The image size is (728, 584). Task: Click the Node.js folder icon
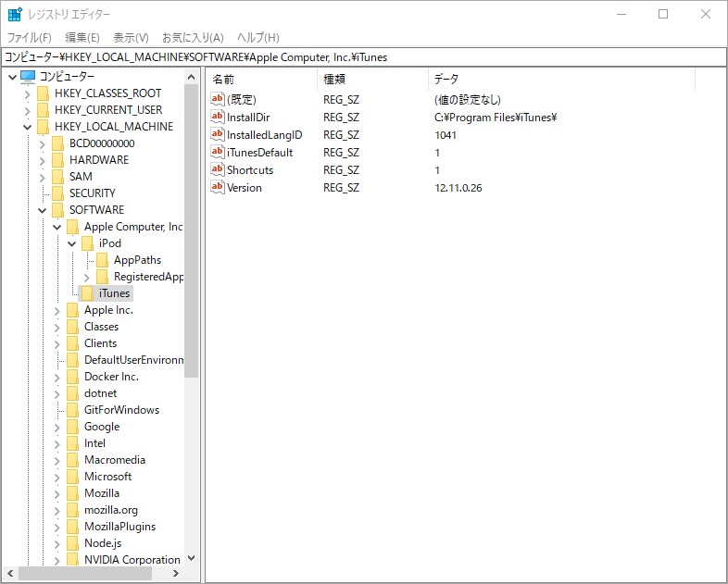point(73,543)
